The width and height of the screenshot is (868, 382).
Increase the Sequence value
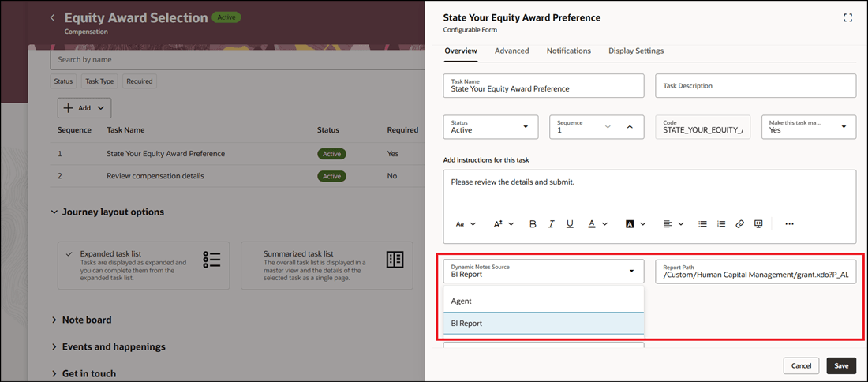(630, 127)
